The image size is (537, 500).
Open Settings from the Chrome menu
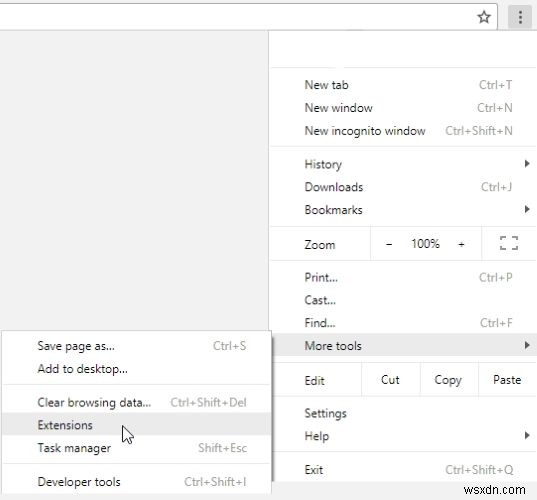tap(404, 413)
